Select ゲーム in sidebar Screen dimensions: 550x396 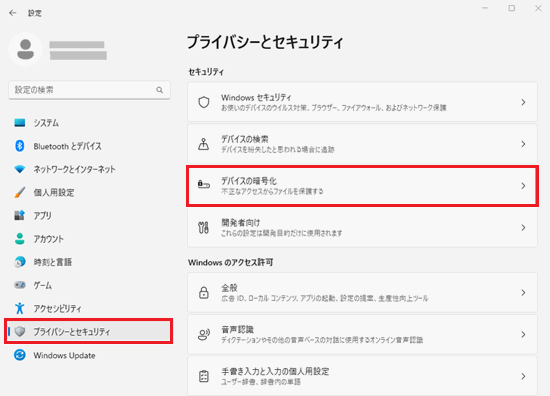pos(89,285)
